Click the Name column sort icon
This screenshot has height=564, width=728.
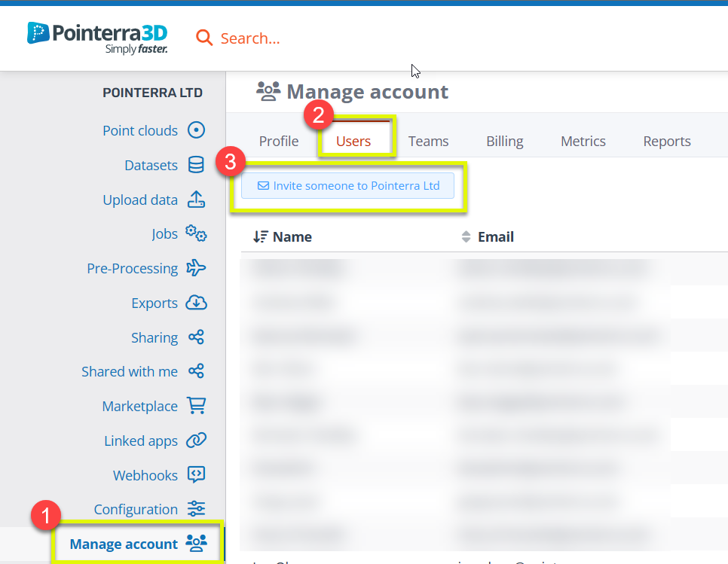261,236
